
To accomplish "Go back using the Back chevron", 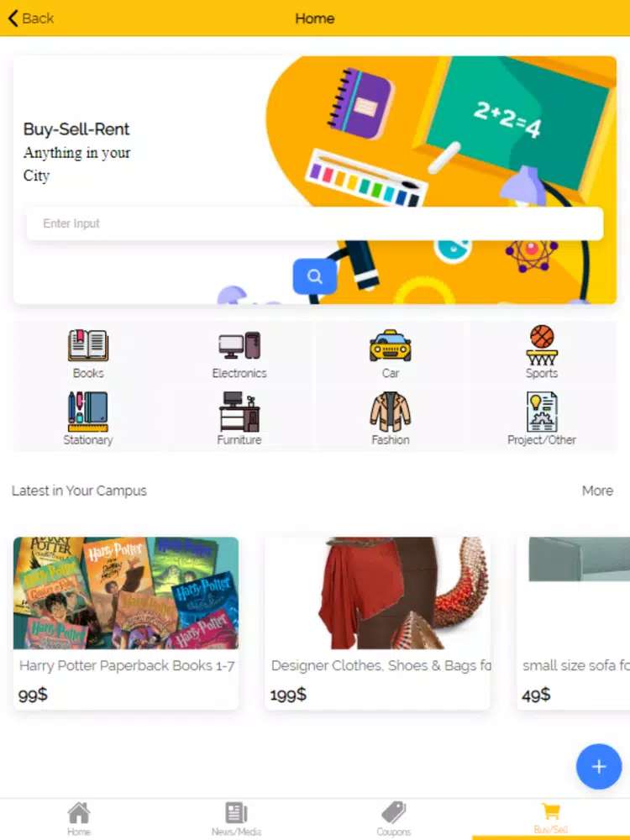I will [x=31, y=18].
